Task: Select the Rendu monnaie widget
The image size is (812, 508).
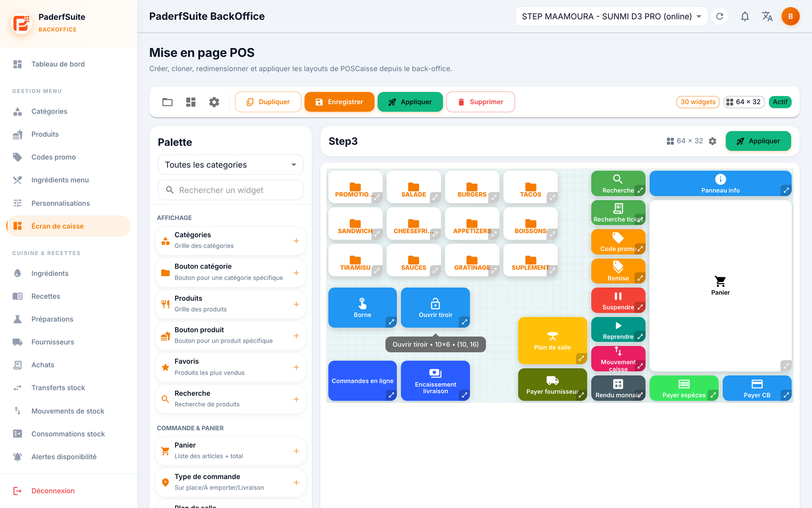Action: click(x=618, y=388)
